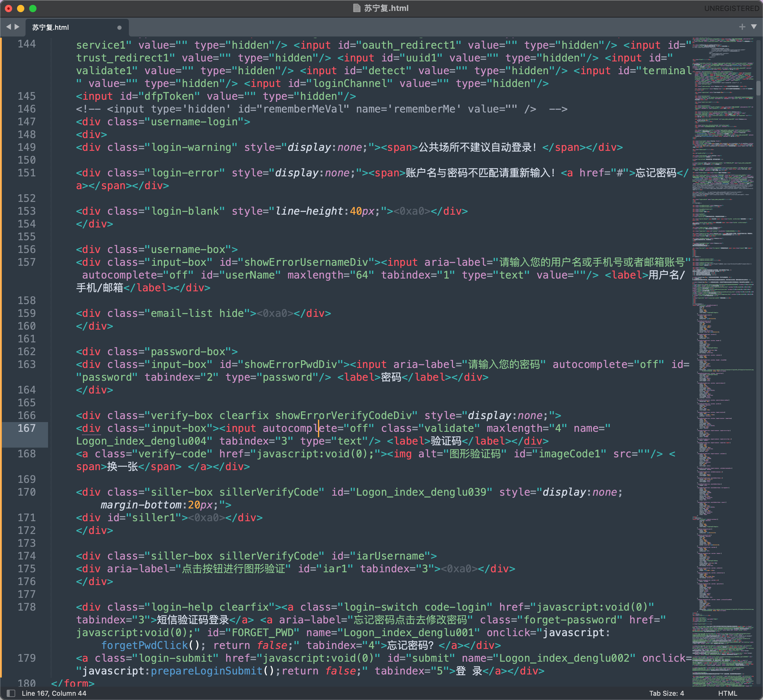
Task: Click the "password-box" class name
Action: 188,352
